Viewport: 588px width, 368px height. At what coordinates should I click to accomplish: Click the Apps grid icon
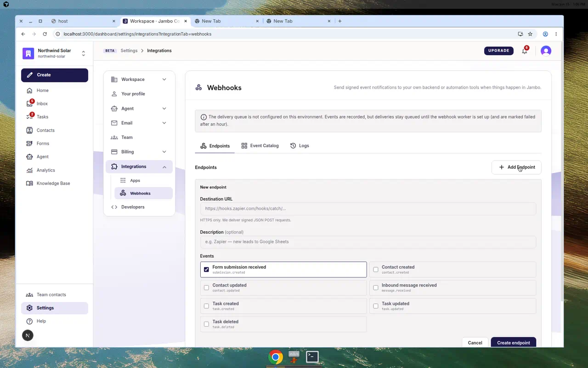(123, 181)
